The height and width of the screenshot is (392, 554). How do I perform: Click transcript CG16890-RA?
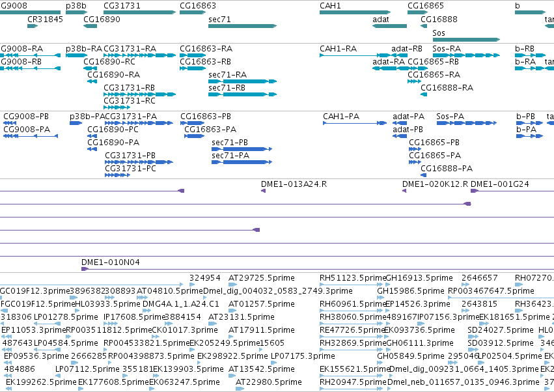(x=113, y=75)
